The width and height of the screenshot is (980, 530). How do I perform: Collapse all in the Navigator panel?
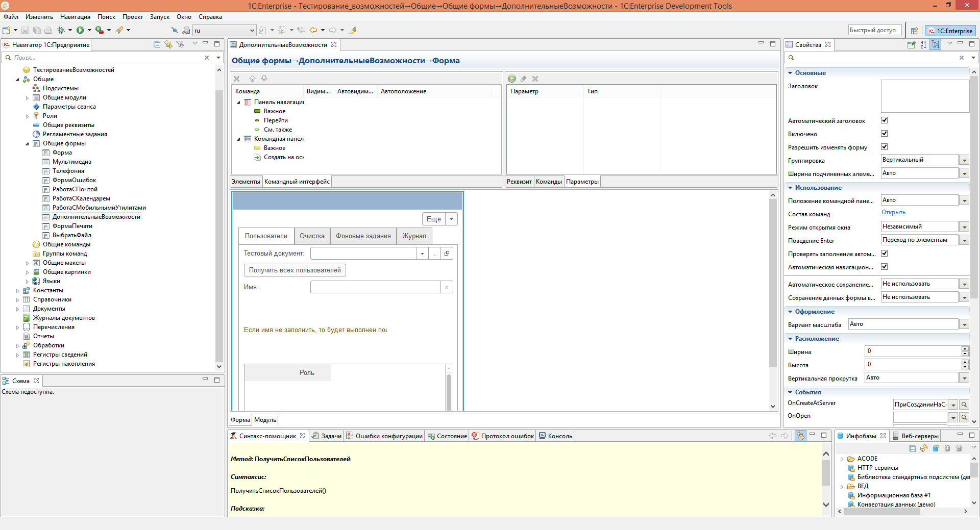[x=157, y=44]
